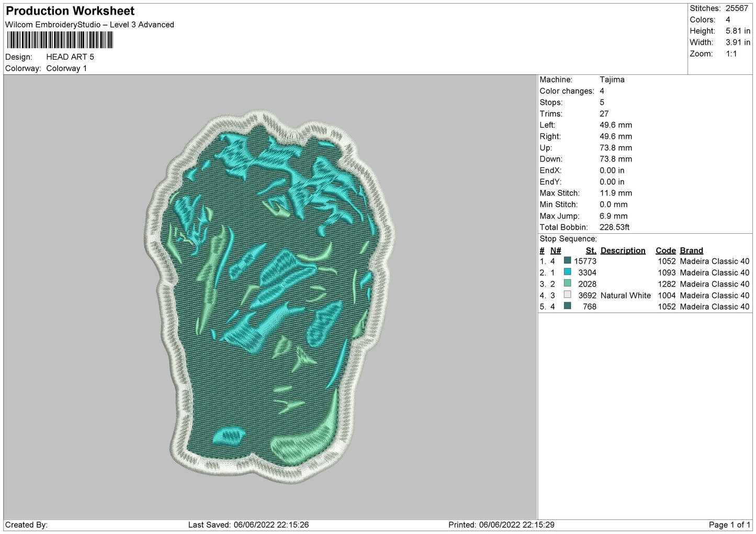Click the N# column header
Screen dimensions: 756x534
[556, 251]
